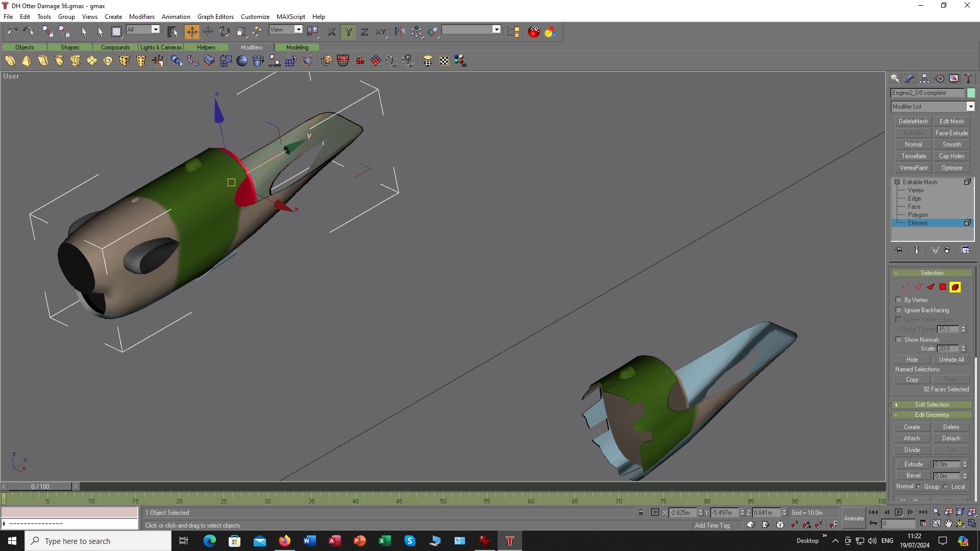Viewport: 980px width, 551px height.
Task: Click the green object color swatch
Action: pos(971,93)
